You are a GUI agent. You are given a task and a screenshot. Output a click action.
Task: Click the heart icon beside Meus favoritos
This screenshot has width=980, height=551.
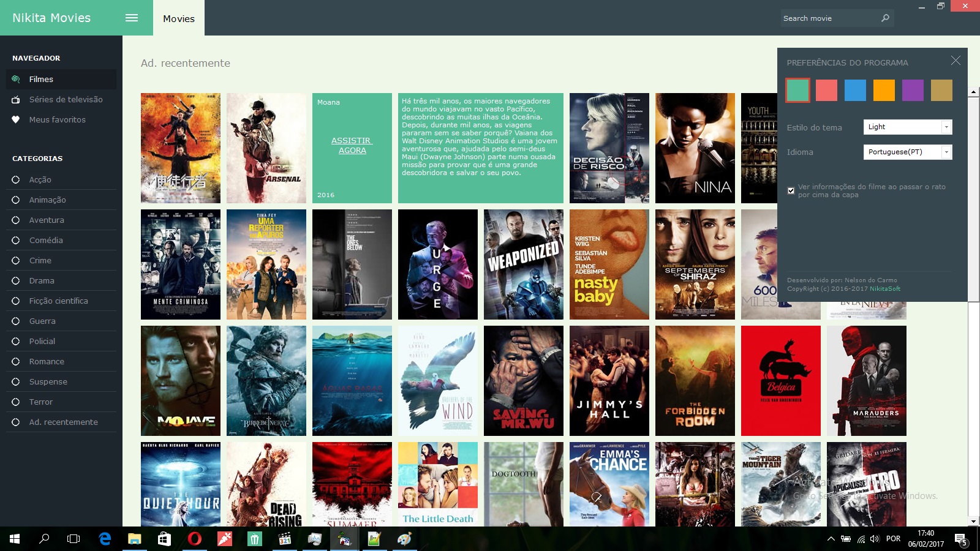(16, 119)
